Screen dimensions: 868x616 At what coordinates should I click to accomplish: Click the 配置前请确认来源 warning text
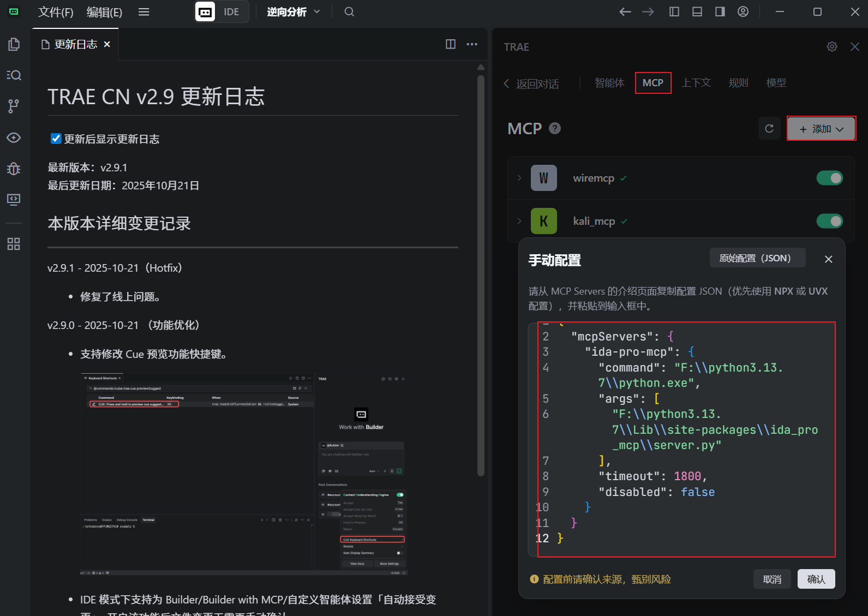click(607, 579)
